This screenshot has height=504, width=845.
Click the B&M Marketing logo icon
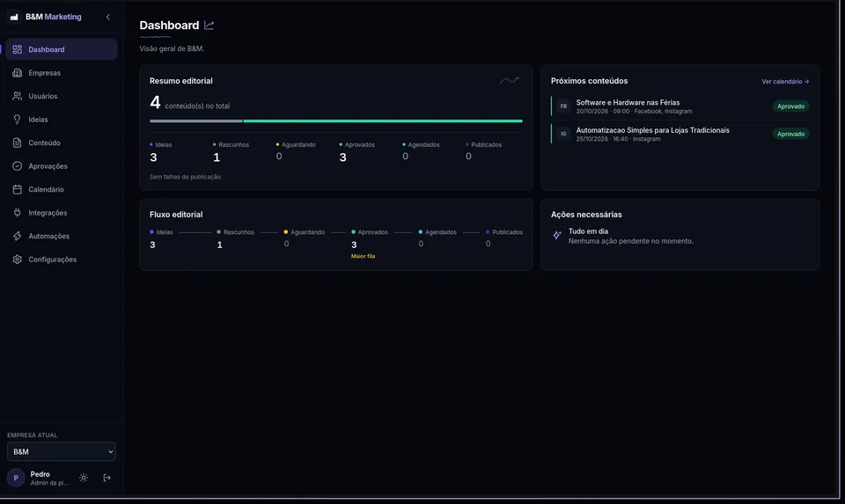pos(15,18)
